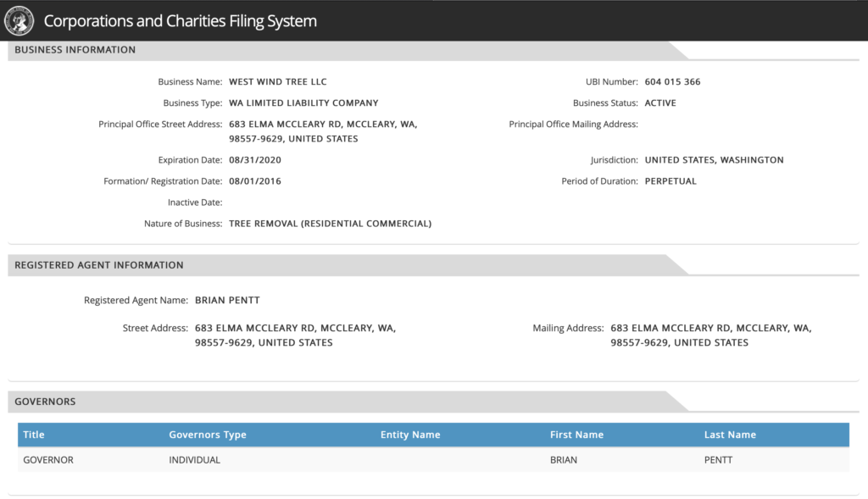
Task: Click PENTT in the Last Name cell
Action: tap(718, 460)
